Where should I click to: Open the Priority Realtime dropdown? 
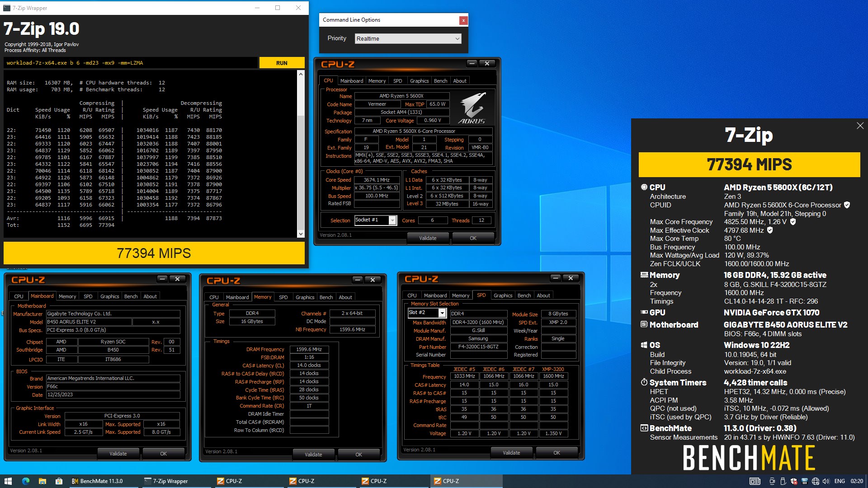click(x=408, y=39)
